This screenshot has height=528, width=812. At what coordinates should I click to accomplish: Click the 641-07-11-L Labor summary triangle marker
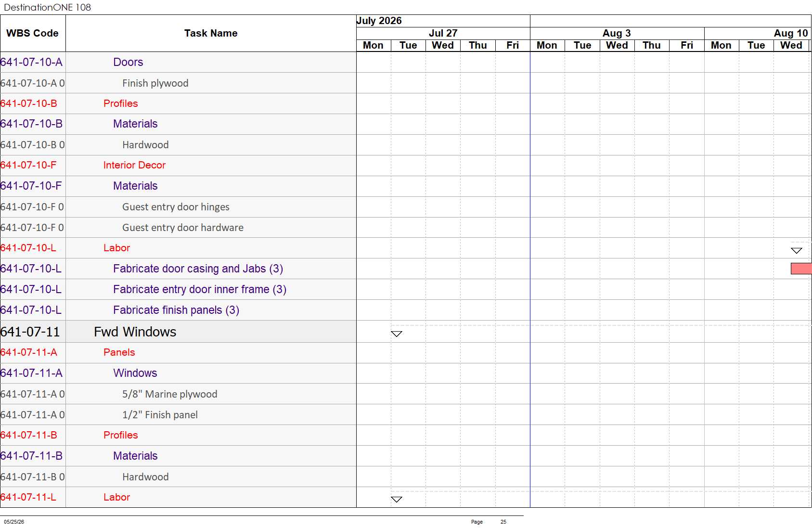point(397,499)
